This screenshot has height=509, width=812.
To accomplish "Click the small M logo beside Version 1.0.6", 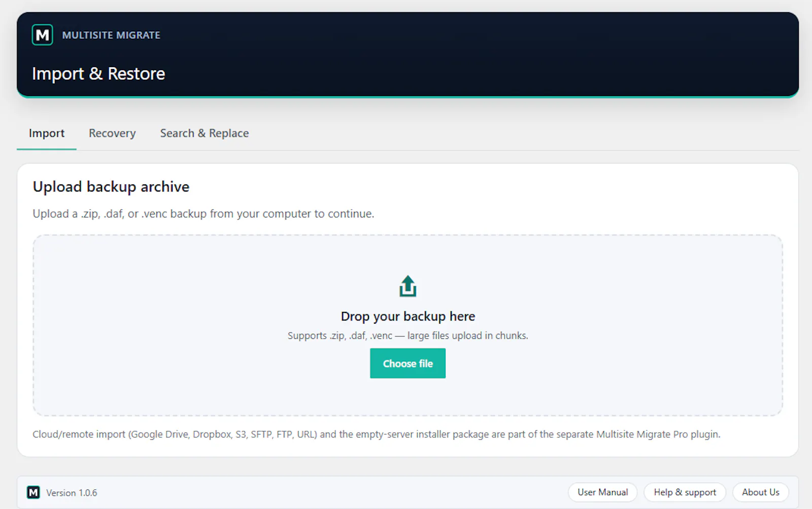I will (33, 492).
